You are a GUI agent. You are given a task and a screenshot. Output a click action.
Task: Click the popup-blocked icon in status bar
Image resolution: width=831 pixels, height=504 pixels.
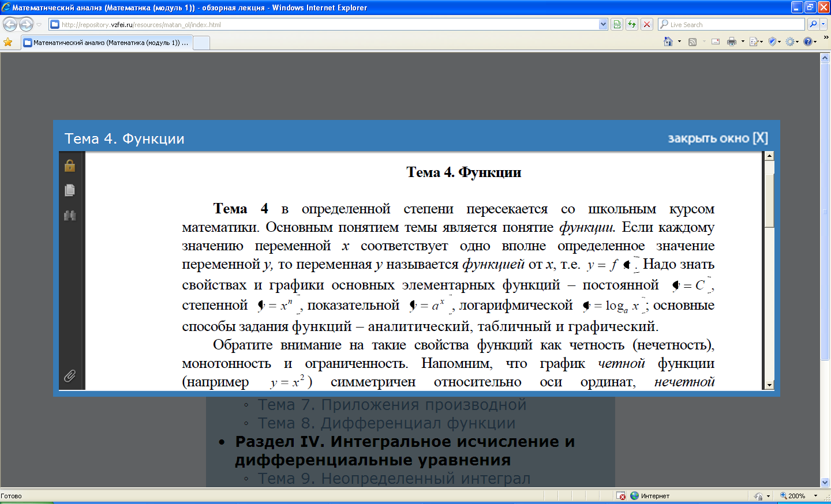tap(621, 496)
